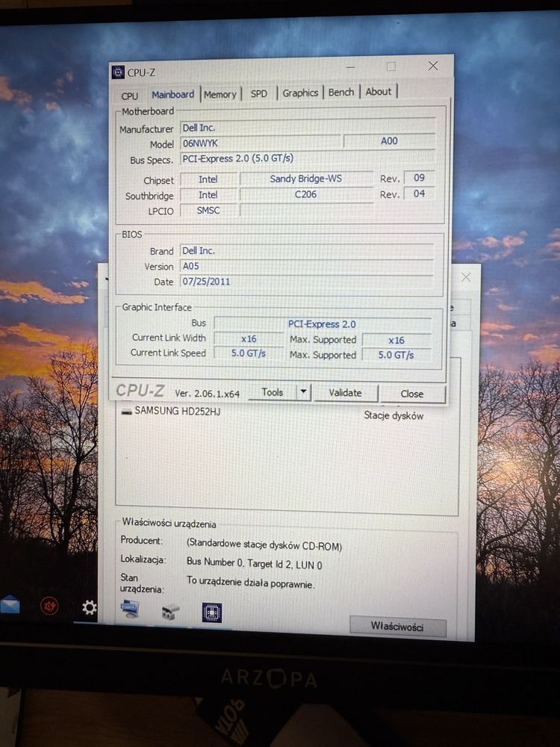Click the computer monitor icon in the taskbar

(129, 610)
